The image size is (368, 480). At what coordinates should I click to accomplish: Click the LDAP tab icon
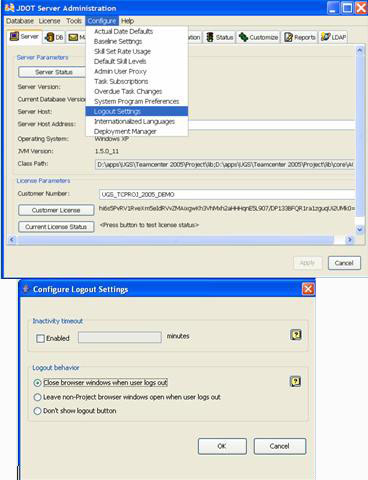pos(325,37)
